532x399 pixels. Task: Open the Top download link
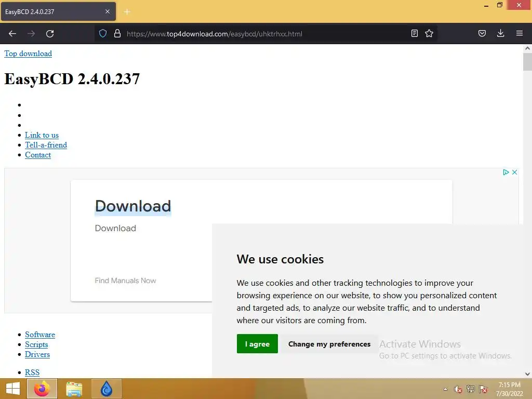pyautogui.click(x=28, y=54)
